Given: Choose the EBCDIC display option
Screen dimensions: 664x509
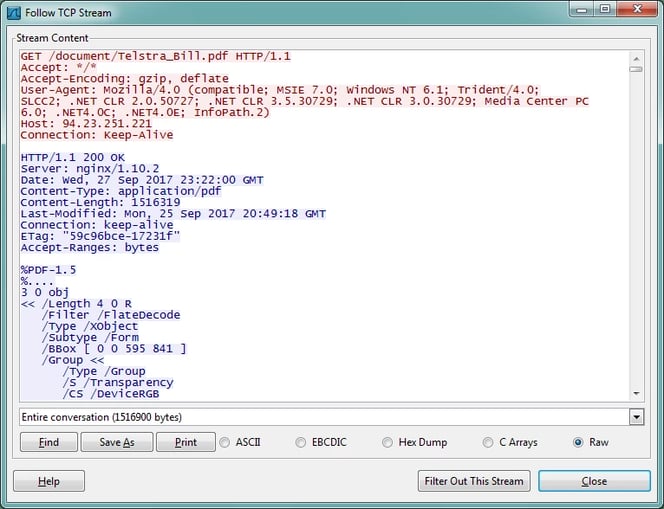Looking at the screenshot, I should (x=301, y=442).
